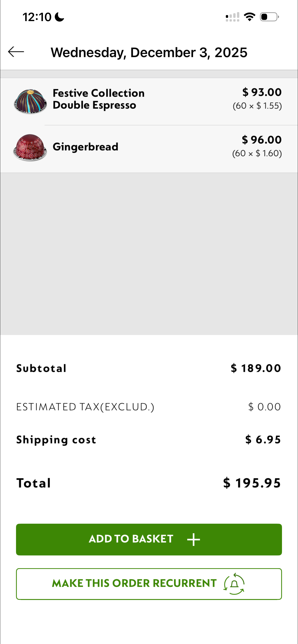The width and height of the screenshot is (298, 644).
Task: Tap the plus icon on Add to Basket
Action: 193,539
